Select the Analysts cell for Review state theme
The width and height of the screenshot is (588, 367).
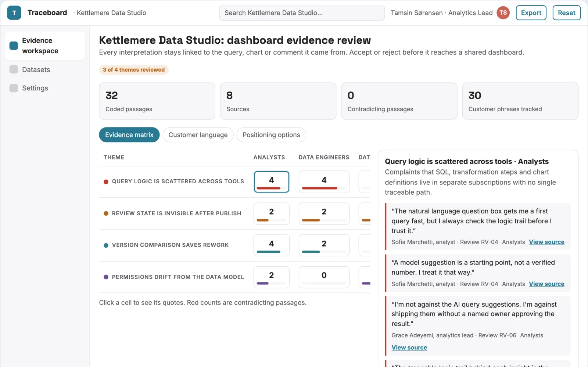coord(272,213)
